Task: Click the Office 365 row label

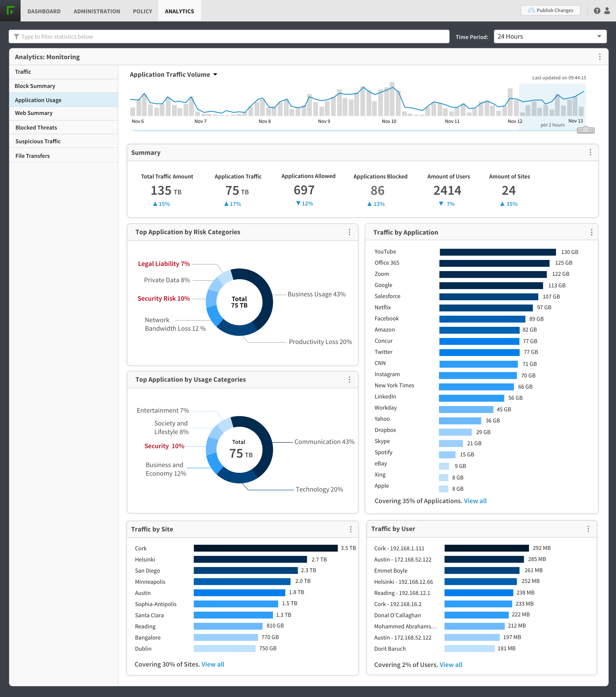Action: coord(387,263)
